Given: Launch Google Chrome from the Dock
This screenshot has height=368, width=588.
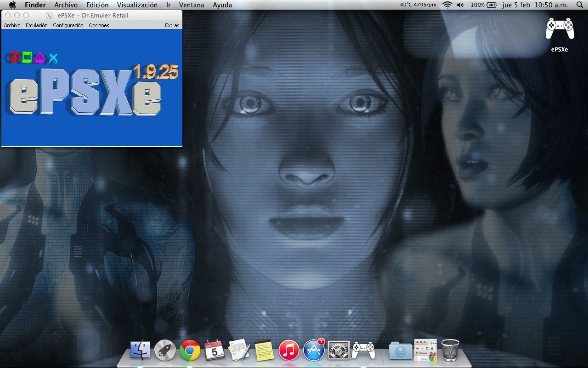Looking at the screenshot, I should pyautogui.click(x=190, y=351).
